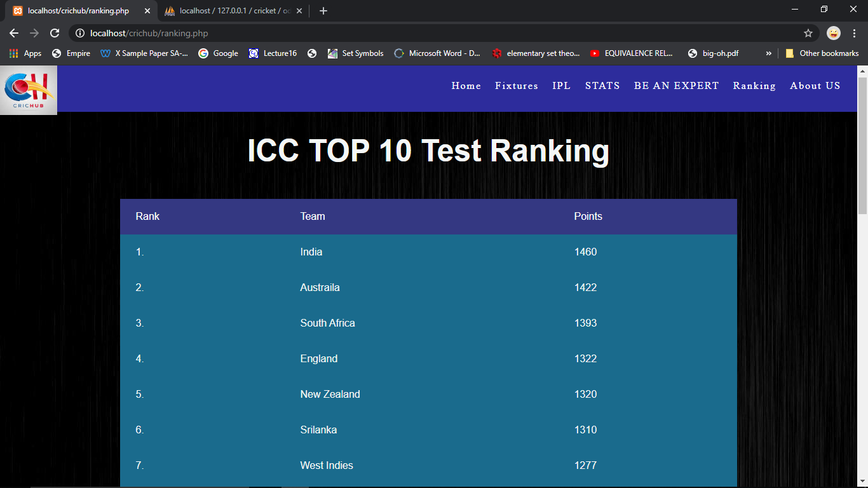This screenshot has width=868, height=488.
Task: Click the Rank column header
Action: point(147,217)
